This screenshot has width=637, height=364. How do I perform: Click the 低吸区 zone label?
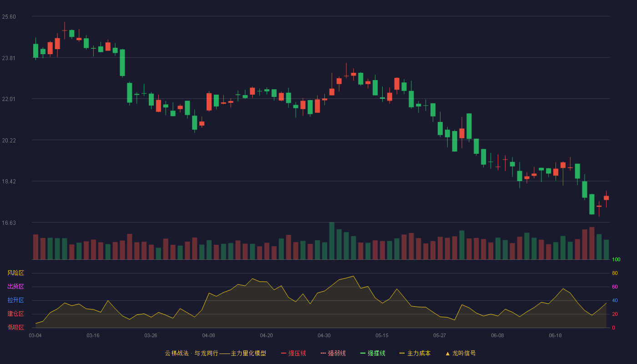[15, 327]
